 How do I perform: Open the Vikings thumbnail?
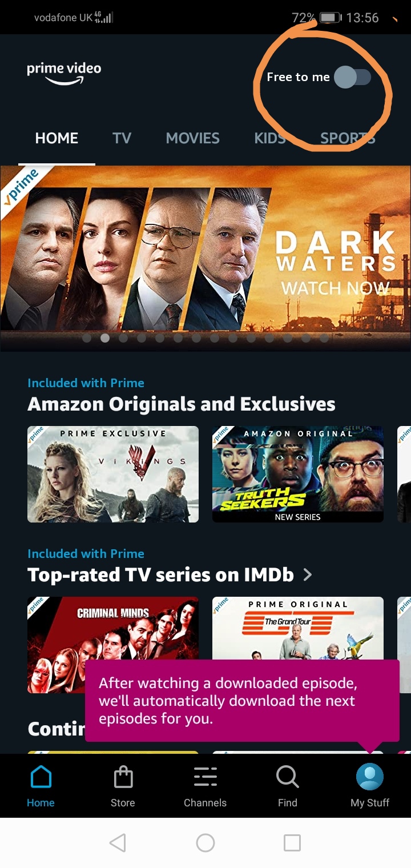tap(113, 474)
